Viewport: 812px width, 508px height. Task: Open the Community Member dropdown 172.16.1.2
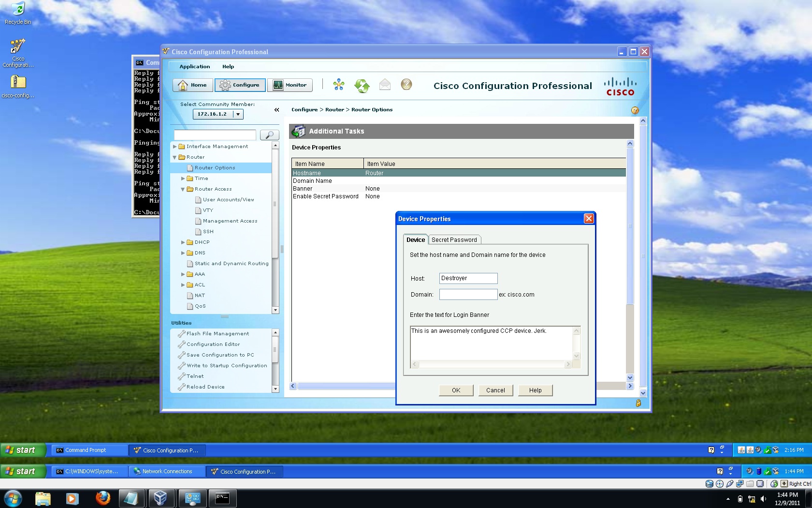[x=218, y=114]
